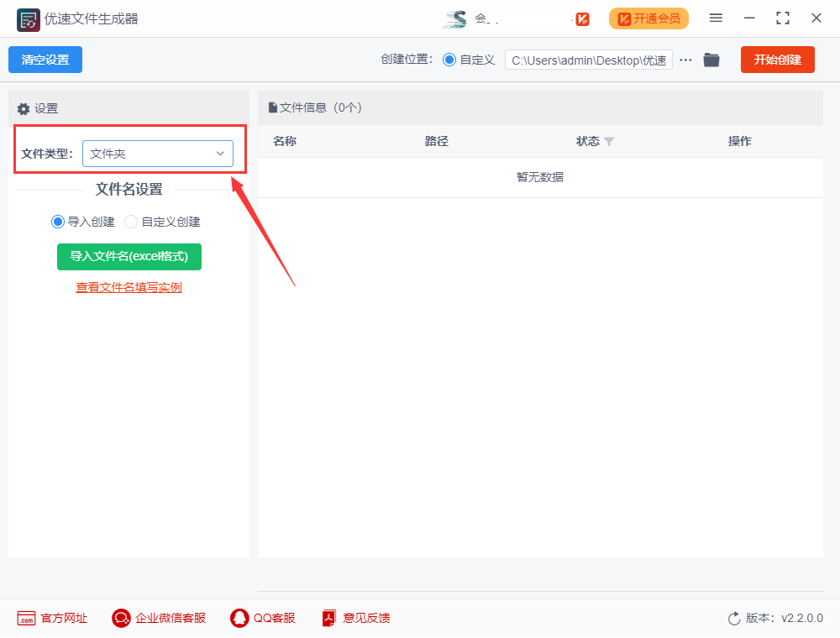Select 导入创建 radio button

57,222
